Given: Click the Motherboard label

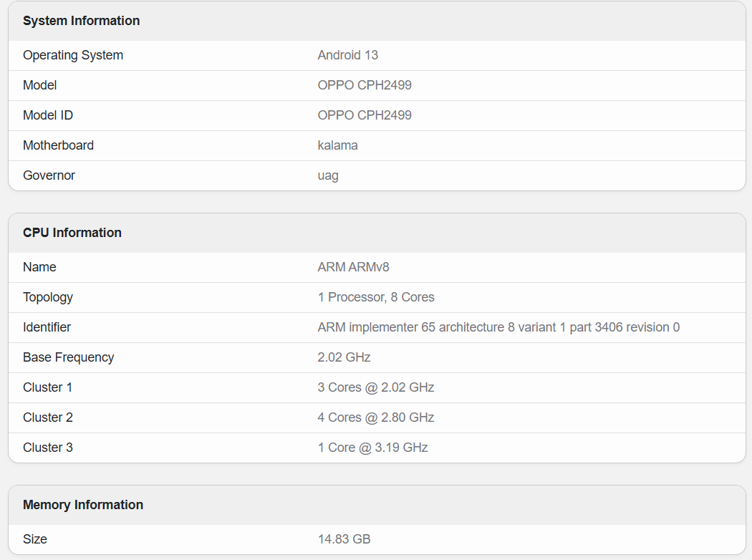Looking at the screenshot, I should coord(59,145).
